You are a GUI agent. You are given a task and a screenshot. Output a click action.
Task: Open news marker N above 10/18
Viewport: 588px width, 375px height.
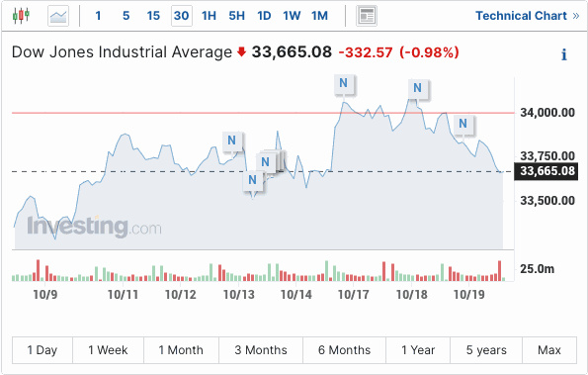417,88
